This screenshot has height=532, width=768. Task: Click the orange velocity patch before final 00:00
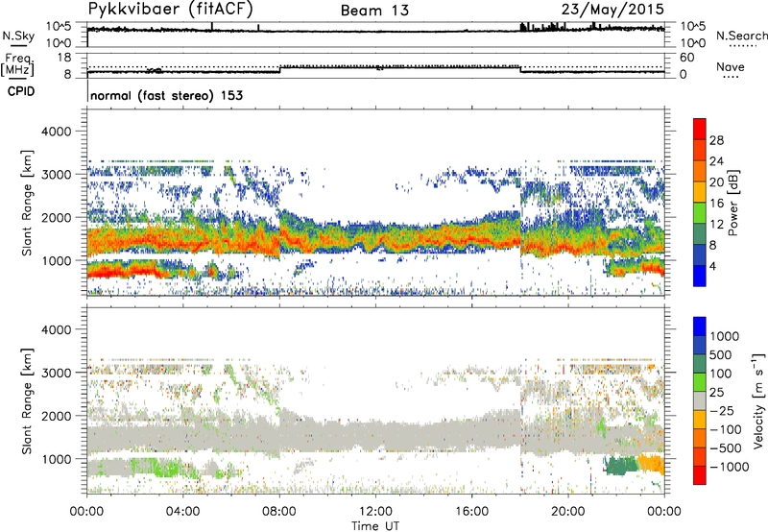click(x=652, y=464)
